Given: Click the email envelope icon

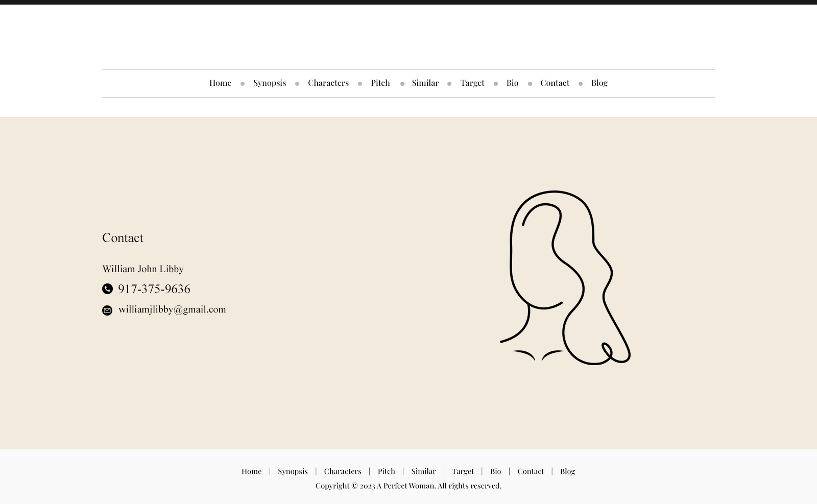Looking at the screenshot, I should click(107, 310).
